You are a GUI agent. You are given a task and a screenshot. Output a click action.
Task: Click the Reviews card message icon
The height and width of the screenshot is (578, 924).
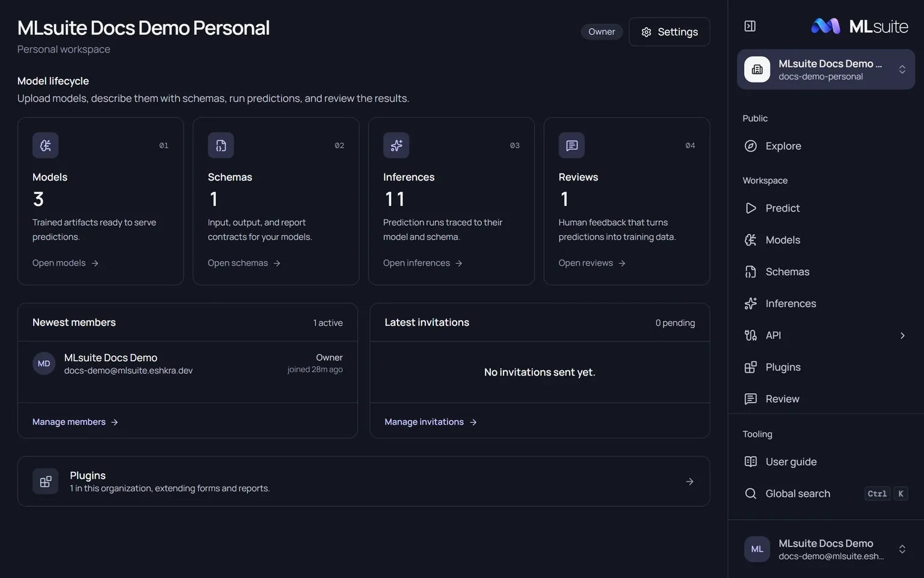571,145
